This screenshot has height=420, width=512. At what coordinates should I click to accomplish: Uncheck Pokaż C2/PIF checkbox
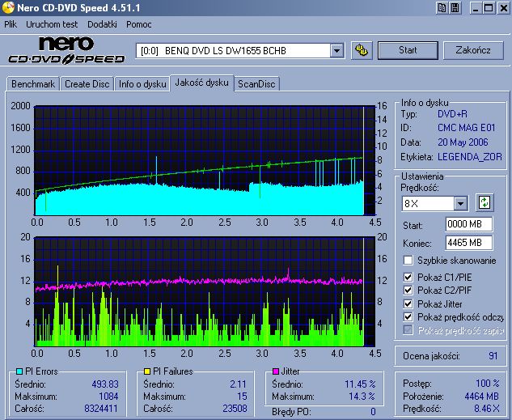point(408,290)
